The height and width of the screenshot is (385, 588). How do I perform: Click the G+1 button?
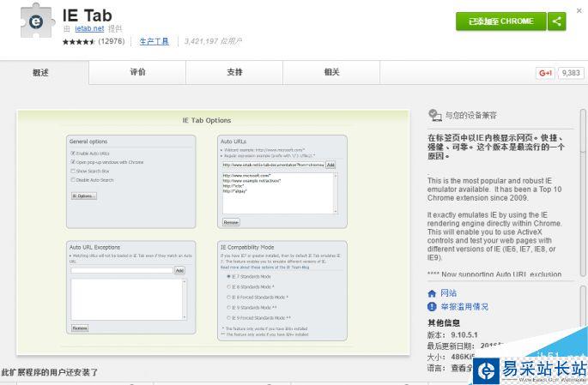click(545, 73)
